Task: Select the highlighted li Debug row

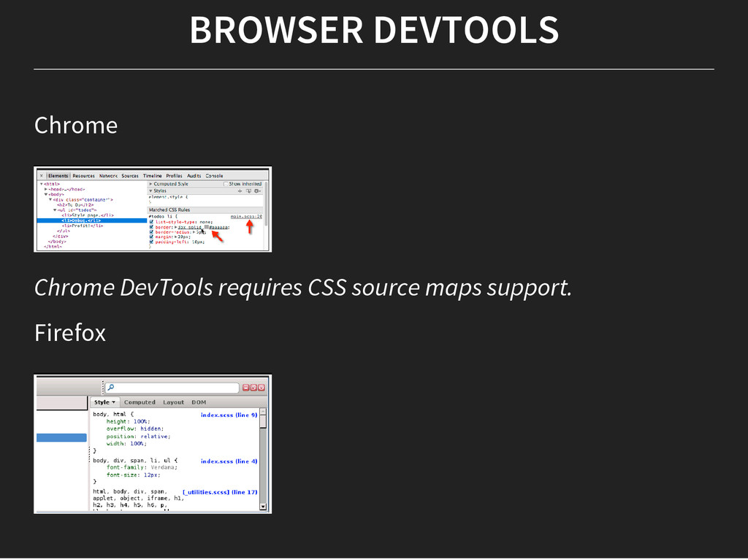Action: pyautogui.click(x=91, y=220)
